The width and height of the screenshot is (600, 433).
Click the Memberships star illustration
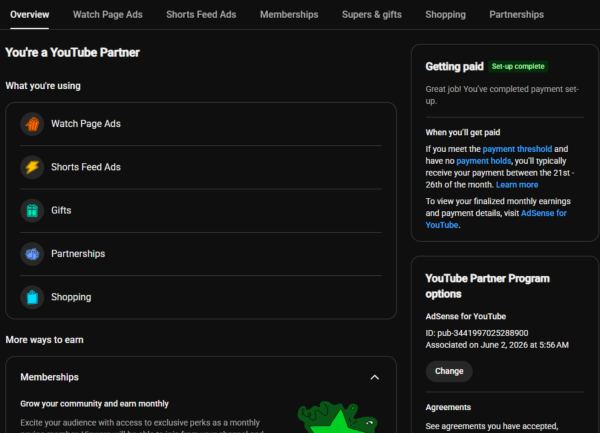337,417
